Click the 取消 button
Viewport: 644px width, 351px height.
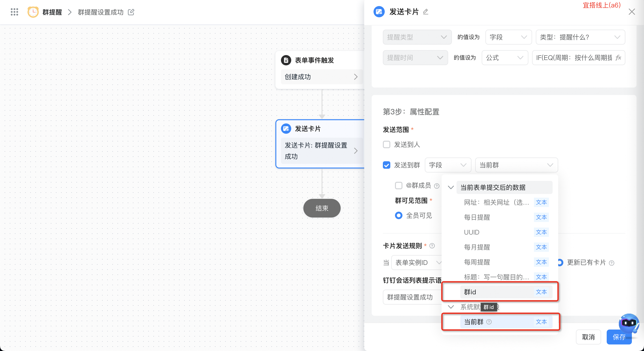(588, 337)
